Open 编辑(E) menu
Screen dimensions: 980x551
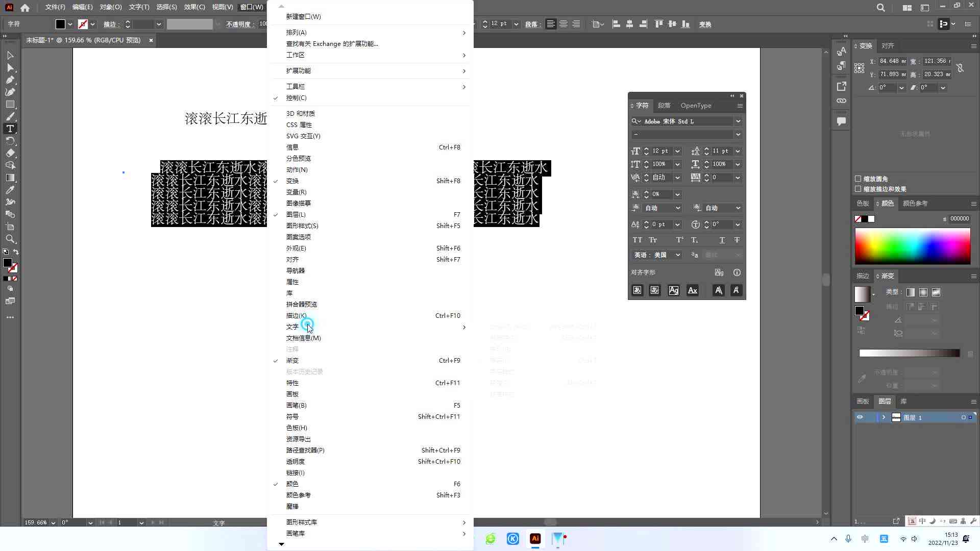[x=83, y=7]
